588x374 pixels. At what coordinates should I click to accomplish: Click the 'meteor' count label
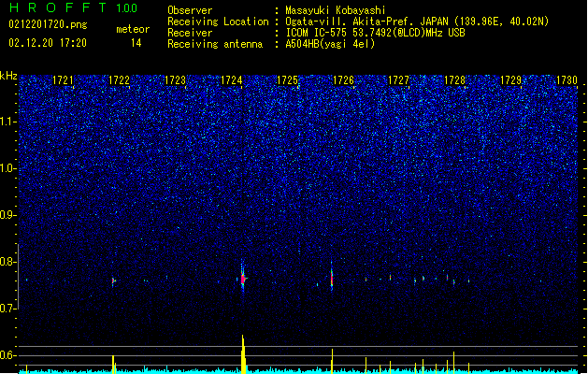point(133,29)
